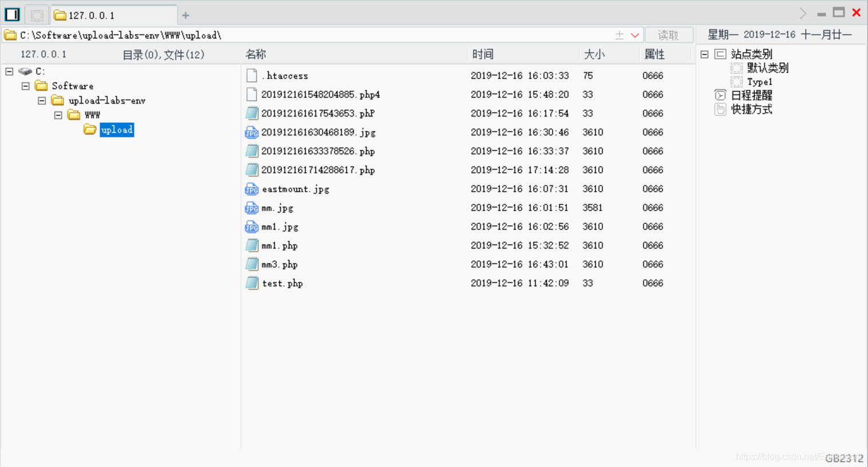Select test.php file icon

point(252,283)
